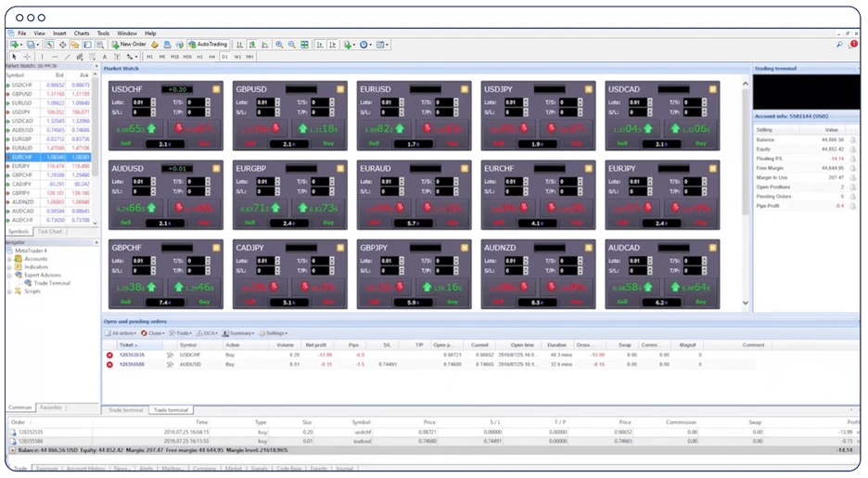This screenshot has width=868, height=478.
Task: Click the notification alert icon top right
Action: pyautogui.click(x=853, y=45)
